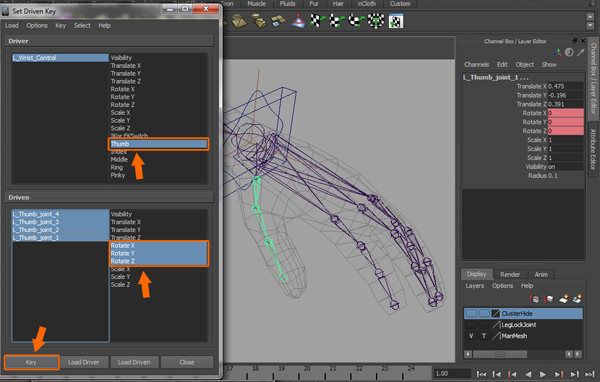Open the UV texture editor window icon

pos(396,21)
